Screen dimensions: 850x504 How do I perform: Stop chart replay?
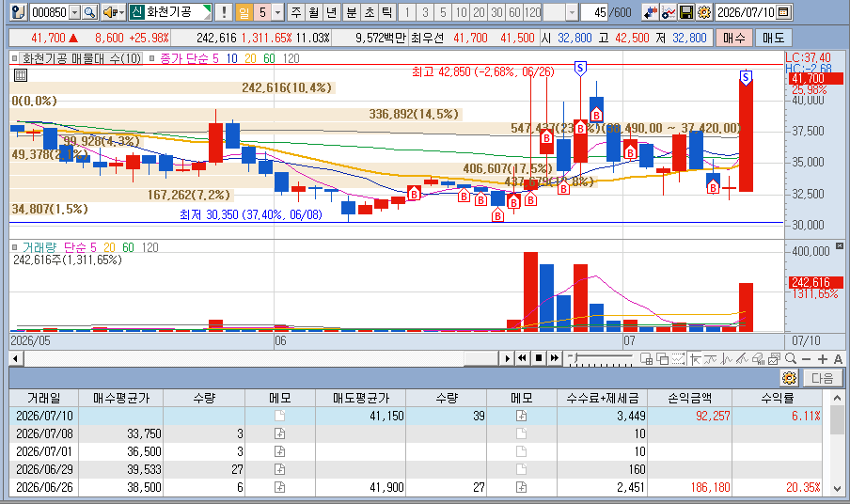[x=538, y=358]
